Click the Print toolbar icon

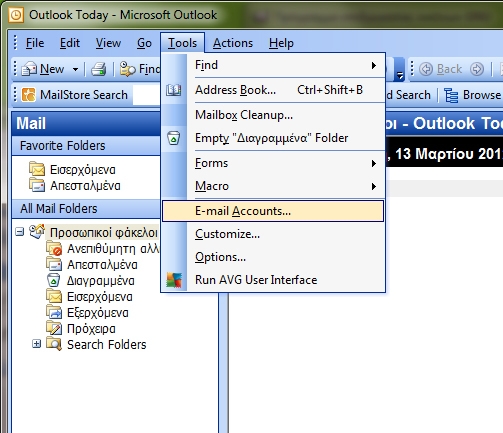99,69
